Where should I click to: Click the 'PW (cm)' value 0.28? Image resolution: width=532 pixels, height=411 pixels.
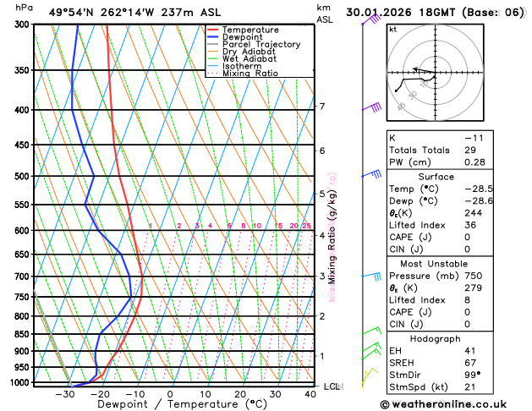[475, 162]
